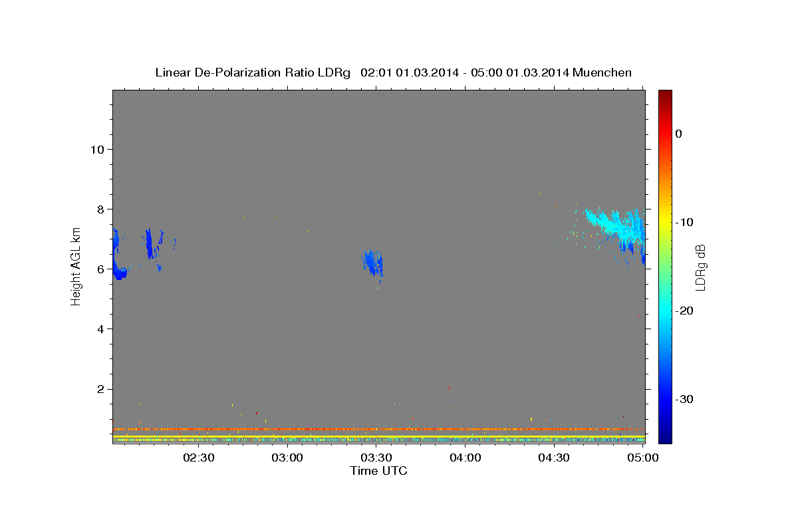Click the 02:30 time tick label
798x532 pixels.
click(199, 458)
